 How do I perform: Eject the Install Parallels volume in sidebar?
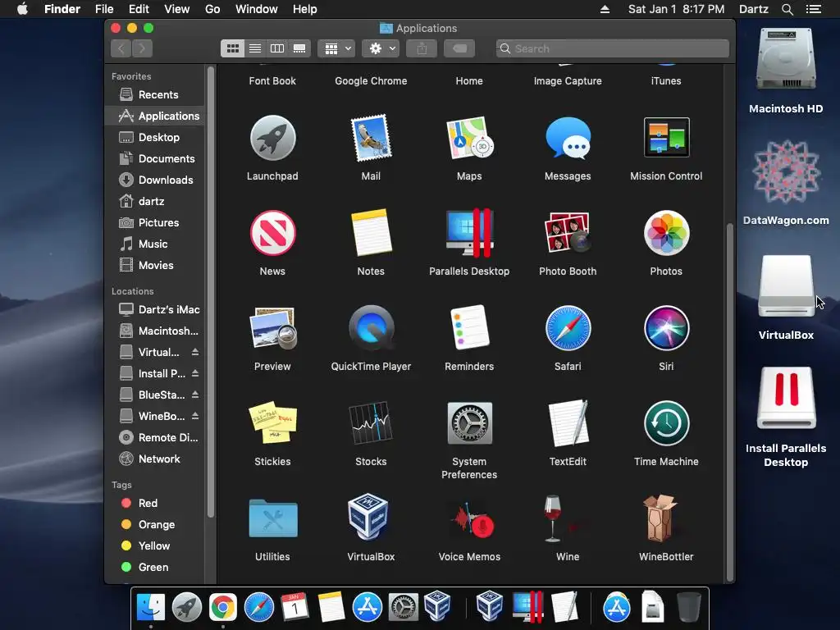click(195, 373)
